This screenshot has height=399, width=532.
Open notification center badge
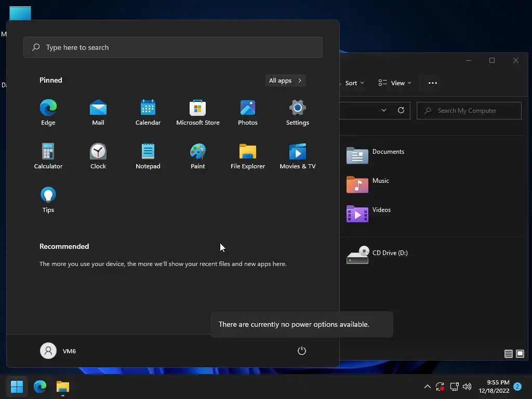point(517,387)
